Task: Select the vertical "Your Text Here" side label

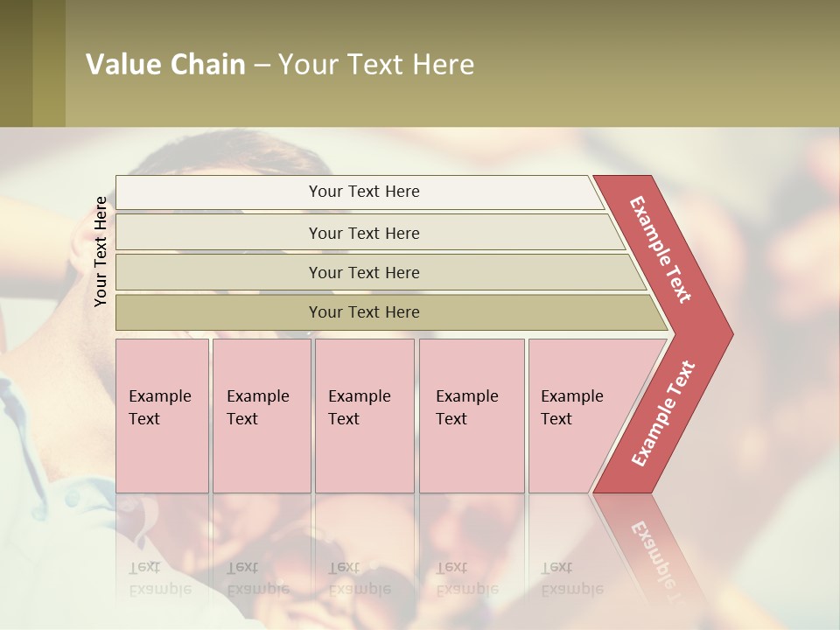Action: tap(101, 251)
